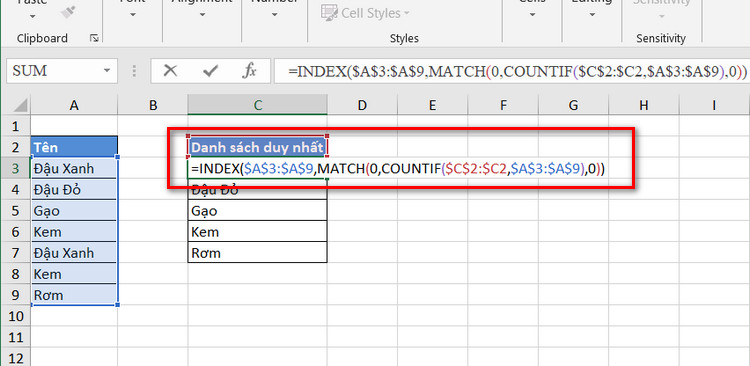Image resolution: width=750 pixels, height=366 pixels.
Task: Select column H header
Action: (x=643, y=105)
